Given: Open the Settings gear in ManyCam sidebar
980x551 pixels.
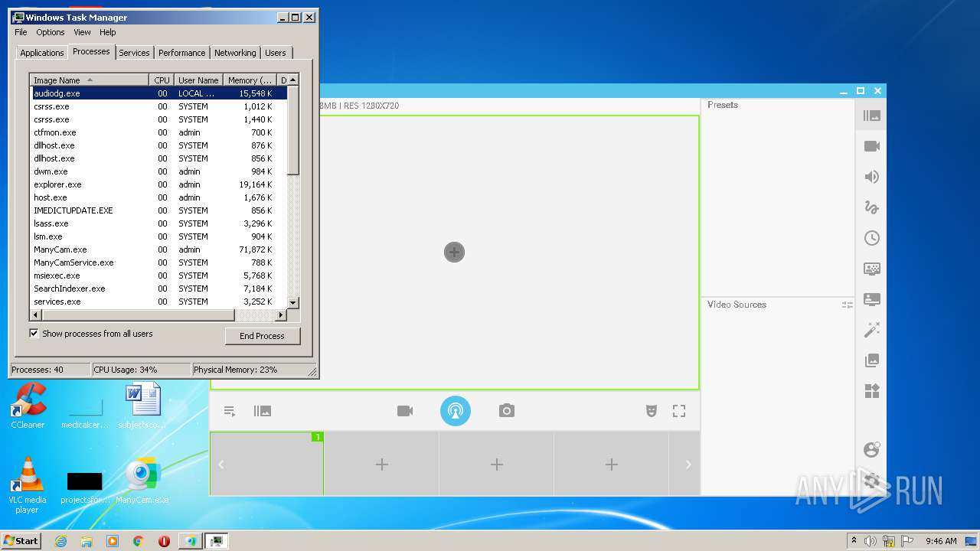Looking at the screenshot, I should click(x=871, y=481).
